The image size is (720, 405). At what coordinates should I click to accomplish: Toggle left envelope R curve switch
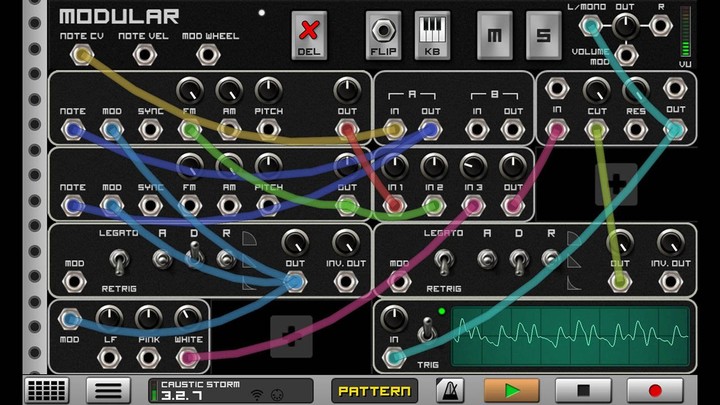[226, 259]
